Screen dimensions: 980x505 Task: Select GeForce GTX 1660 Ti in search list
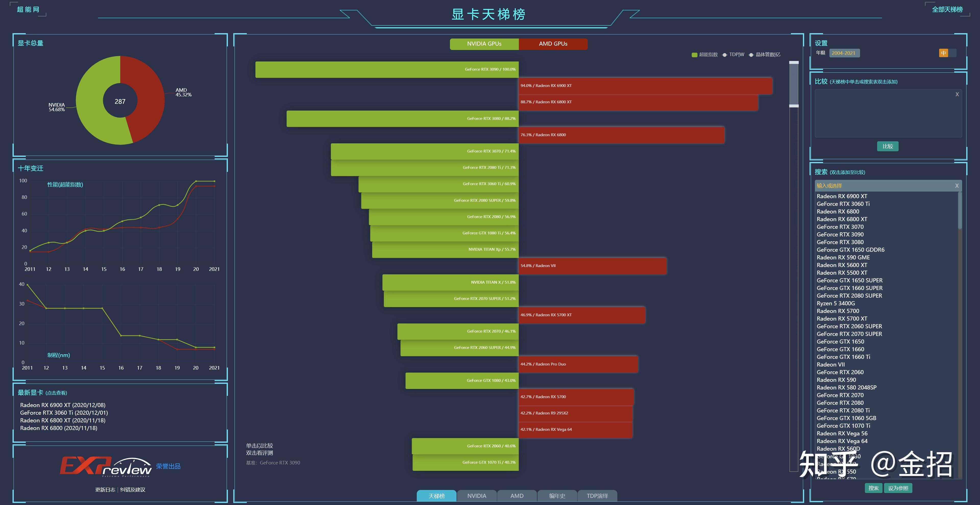tap(843, 357)
